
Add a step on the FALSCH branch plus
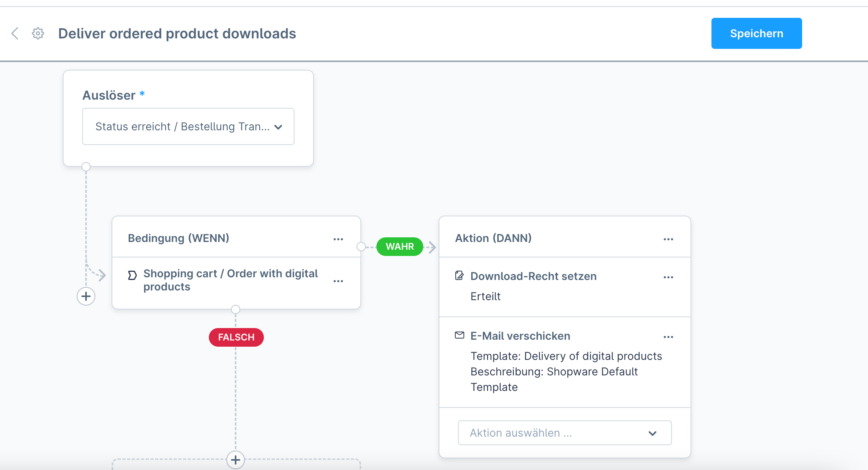click(x=236, y=460)
